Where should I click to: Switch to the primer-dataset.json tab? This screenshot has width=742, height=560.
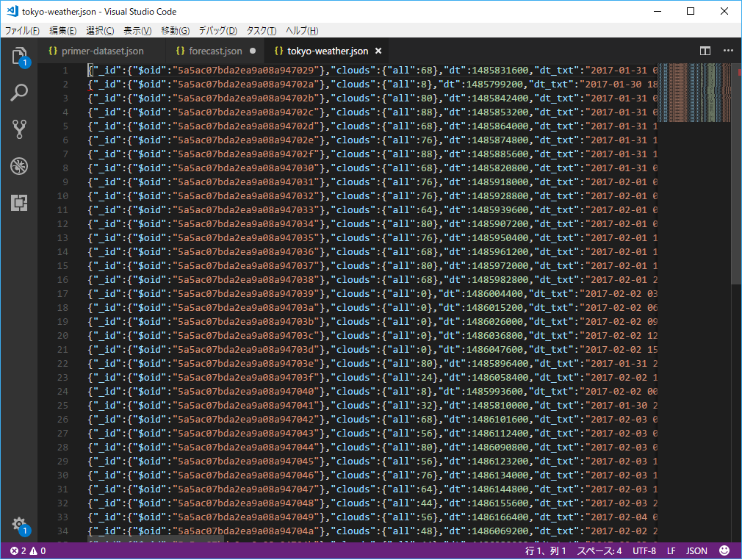pos(102,51)
